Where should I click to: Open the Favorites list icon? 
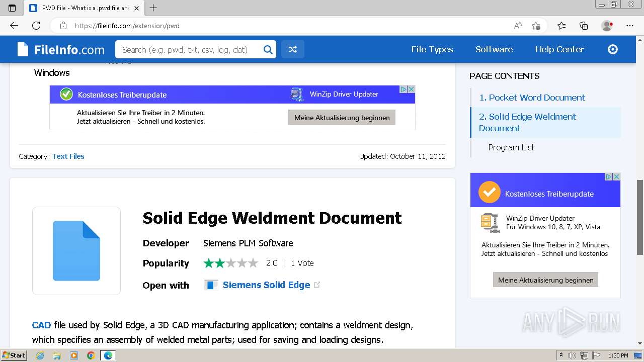pos(561,26)
